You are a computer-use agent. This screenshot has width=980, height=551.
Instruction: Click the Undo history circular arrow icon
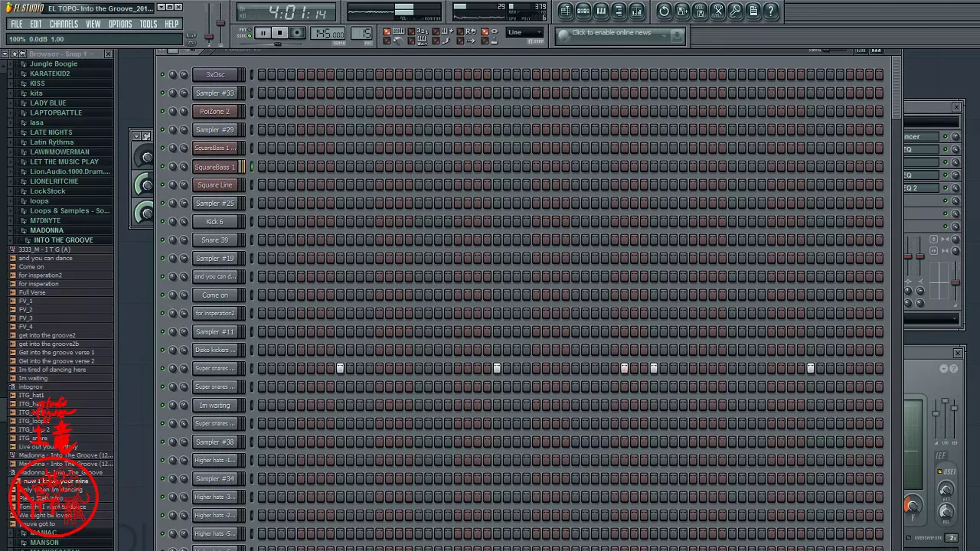[x=664, y=11]
